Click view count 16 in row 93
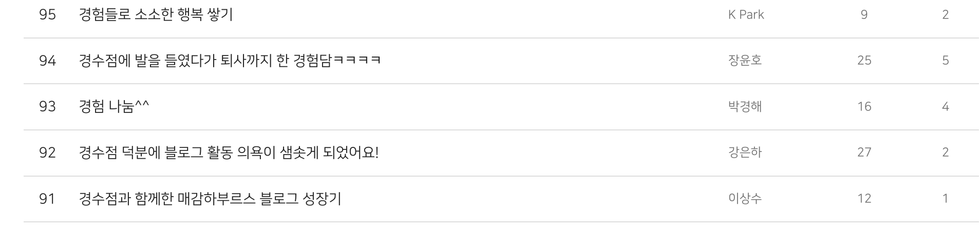 (x=864, y=106)
